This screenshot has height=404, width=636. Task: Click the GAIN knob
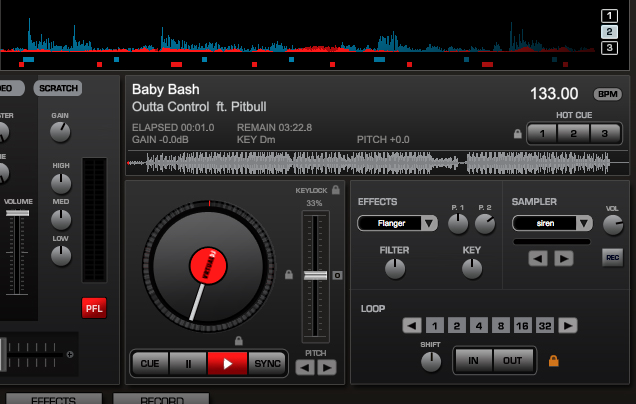60,132
